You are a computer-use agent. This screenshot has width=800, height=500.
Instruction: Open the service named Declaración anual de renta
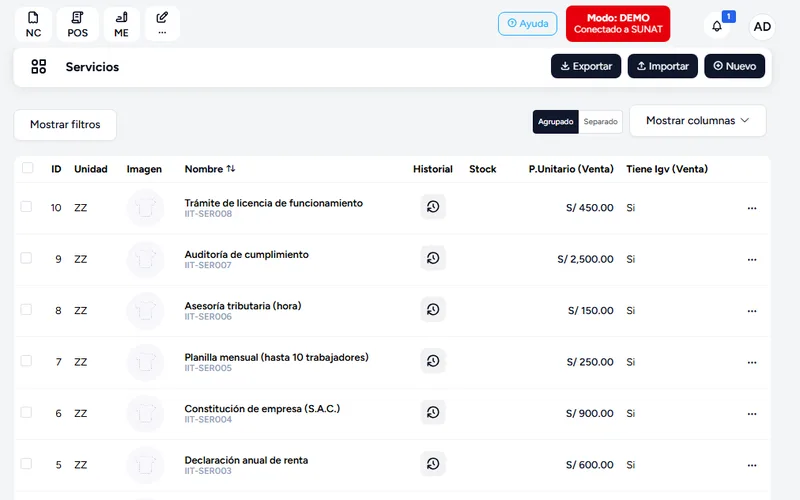pos(246,460)
